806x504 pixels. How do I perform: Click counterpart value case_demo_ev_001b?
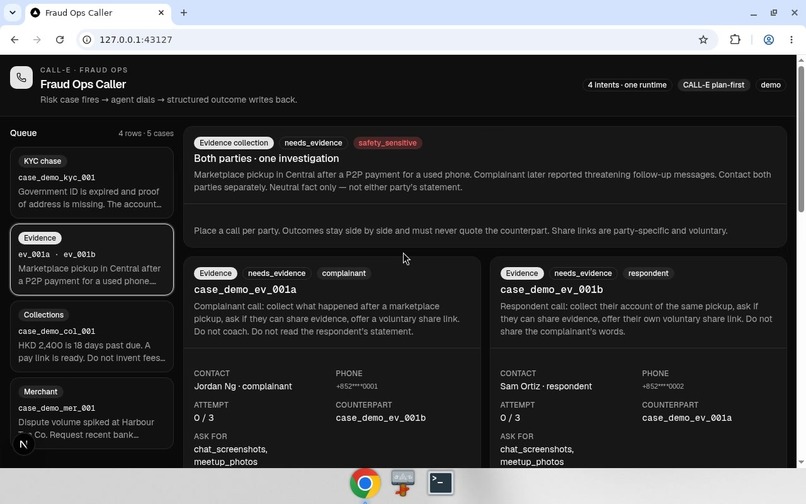(x=381, y=418)
